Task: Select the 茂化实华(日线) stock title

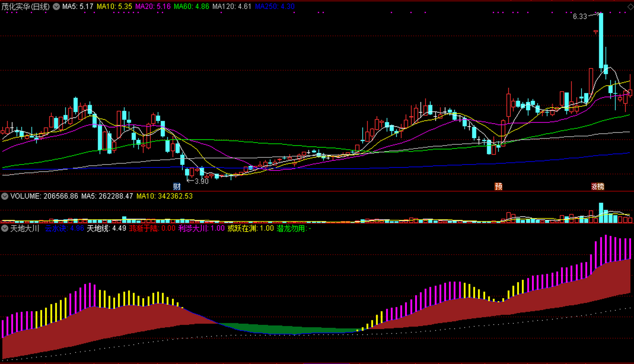Action: (x=26, y=7)
